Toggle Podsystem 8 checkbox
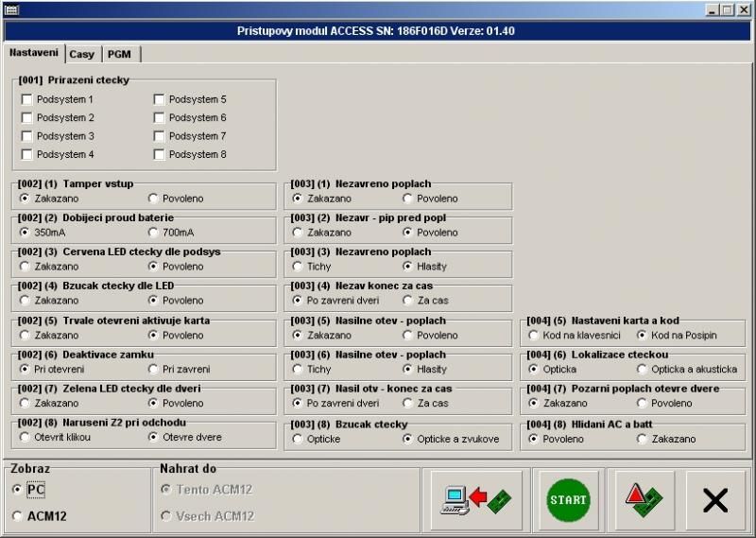 point(160,154)
